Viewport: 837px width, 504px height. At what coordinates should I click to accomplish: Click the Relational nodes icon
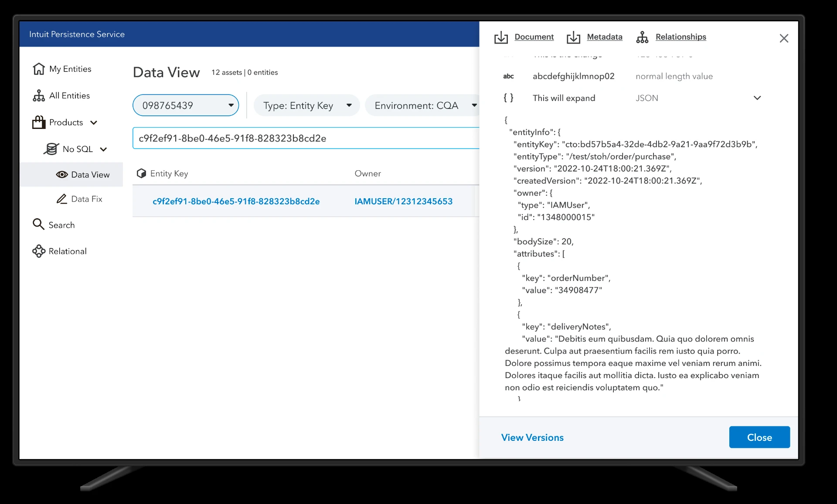coord(39,251)
